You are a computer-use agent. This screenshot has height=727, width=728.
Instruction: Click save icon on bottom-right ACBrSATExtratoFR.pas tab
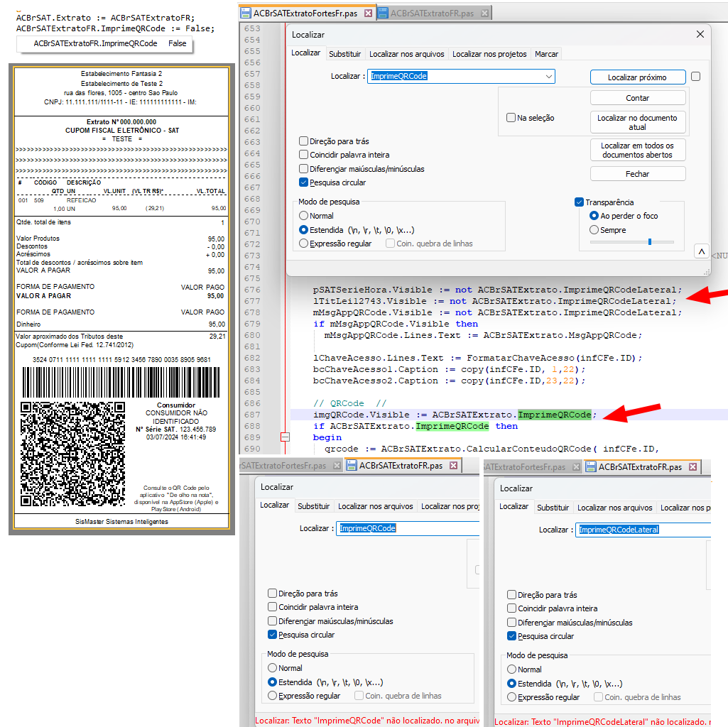point(591,466)
